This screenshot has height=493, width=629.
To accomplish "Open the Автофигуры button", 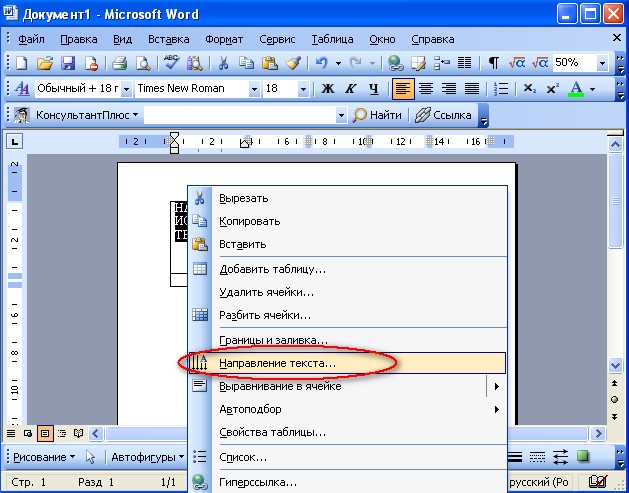I will tap(147, 457).
